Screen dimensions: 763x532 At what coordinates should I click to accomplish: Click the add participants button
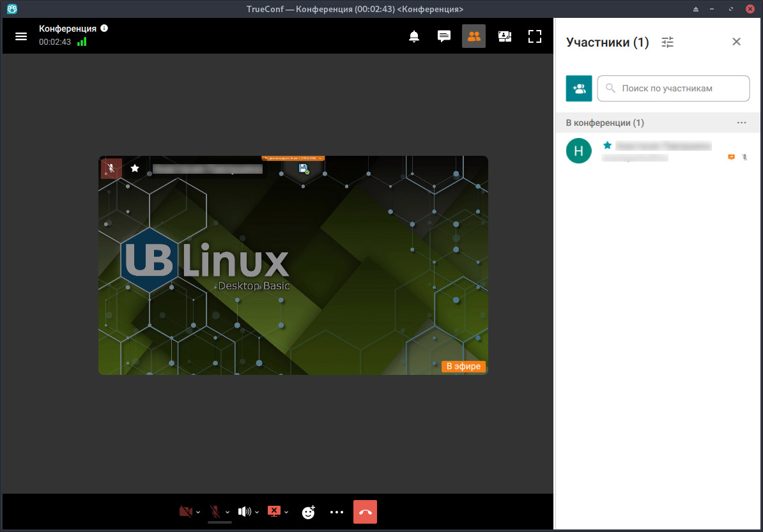click(579, 89)
